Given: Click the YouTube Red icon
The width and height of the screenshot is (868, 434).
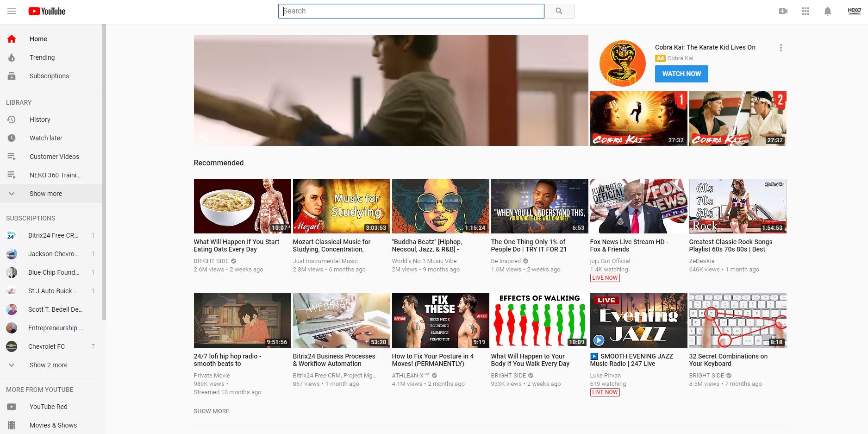Looking at the screenshot, I should click(x=12, y=407).
